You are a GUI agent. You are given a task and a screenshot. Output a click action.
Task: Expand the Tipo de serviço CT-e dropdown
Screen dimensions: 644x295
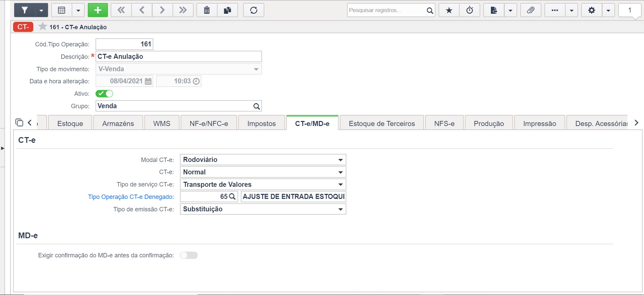click(263, 184)
